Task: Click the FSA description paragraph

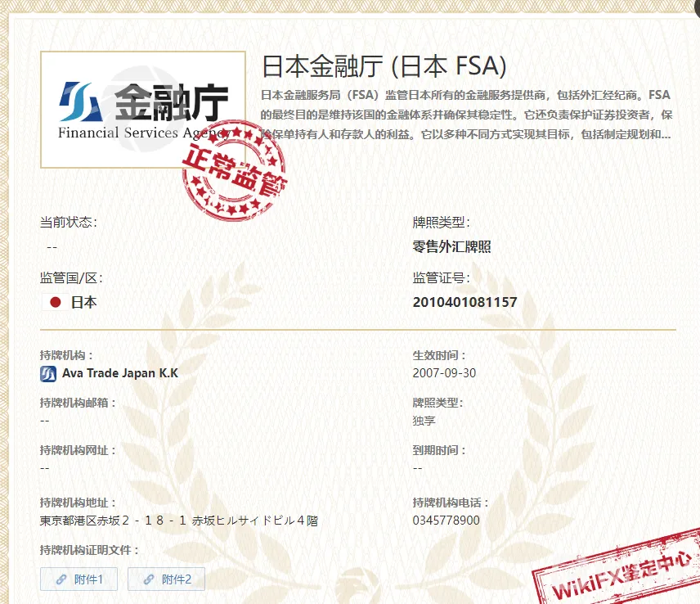Action: click(x=466, y=115)
